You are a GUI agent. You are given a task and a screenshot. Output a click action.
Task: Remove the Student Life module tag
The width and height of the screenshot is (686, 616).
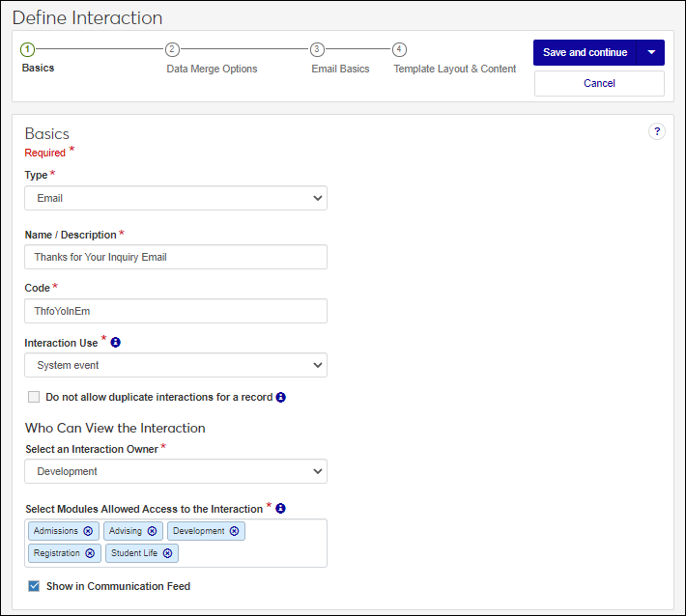pyautogui.click(x=167, y=553)
